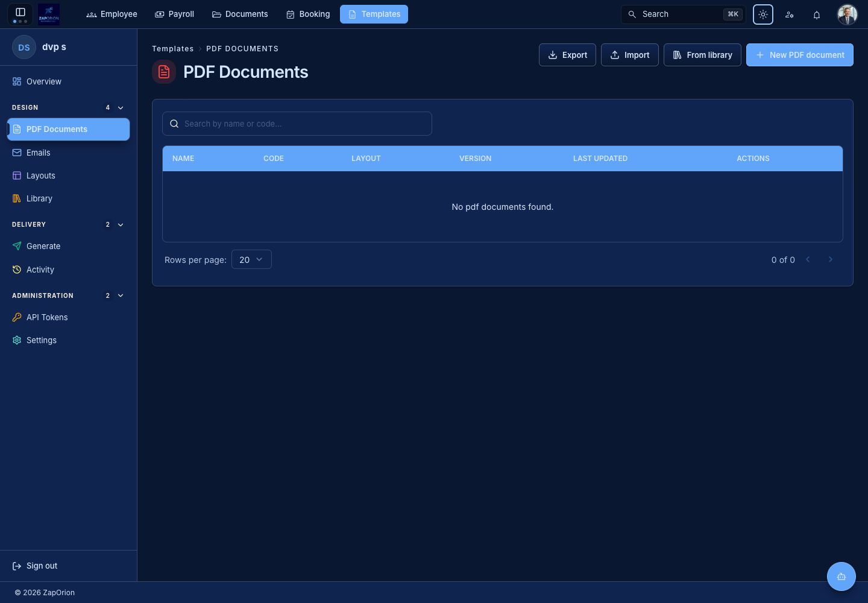Image resolution: width=868 pixels, height=603 pixels.
Task: Open the Documents menu
Action: click(x=240, y=14)
